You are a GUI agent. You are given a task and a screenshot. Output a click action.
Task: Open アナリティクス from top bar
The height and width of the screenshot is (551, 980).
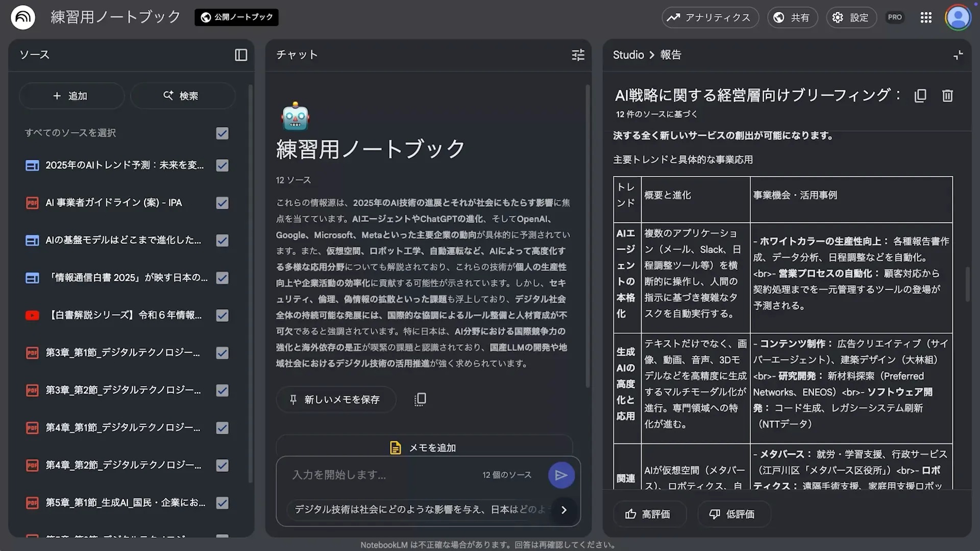click(710, 17)
